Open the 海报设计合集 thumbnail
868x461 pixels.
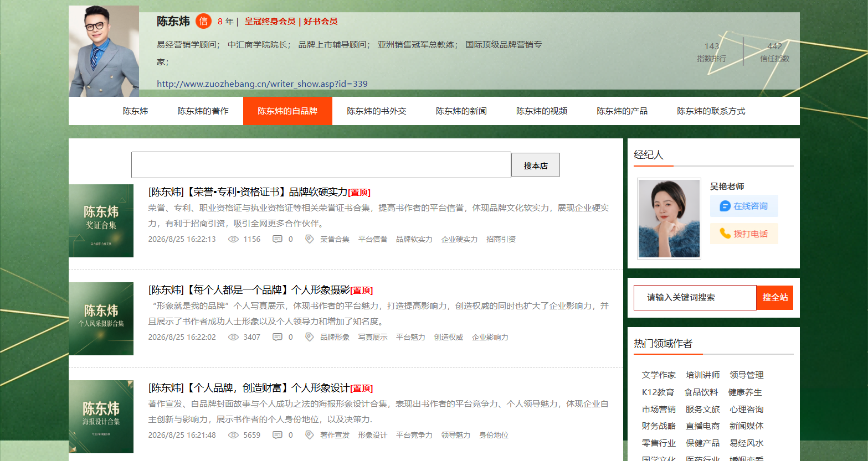pos(101,417)
